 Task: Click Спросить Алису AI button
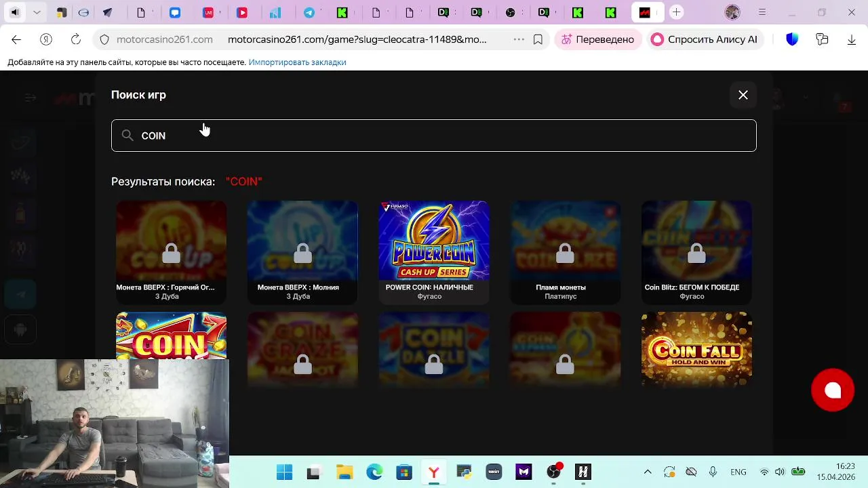pyautogui.click(x=705, y=39)
